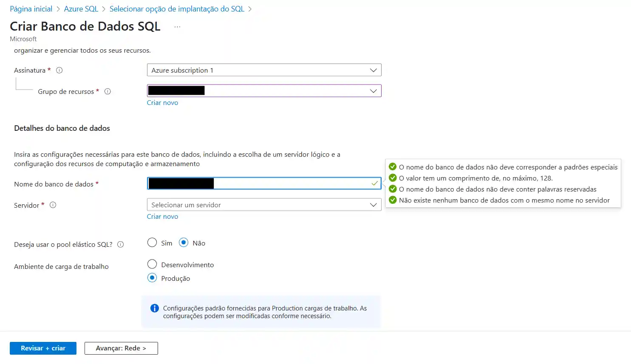Click the info icon next to Assinatura
This screenshot has height=364, width=631.
click(59, 70)
